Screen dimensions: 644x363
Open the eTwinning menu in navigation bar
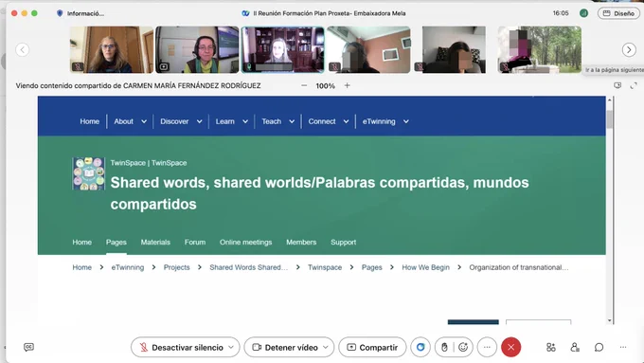(x=379, y=121)
